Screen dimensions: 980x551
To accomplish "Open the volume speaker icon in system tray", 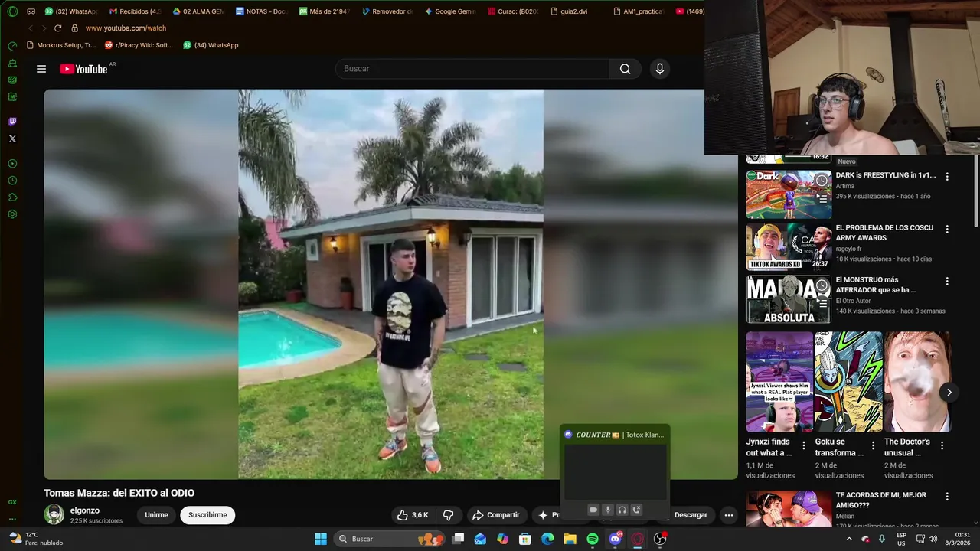I will [933, 539].
